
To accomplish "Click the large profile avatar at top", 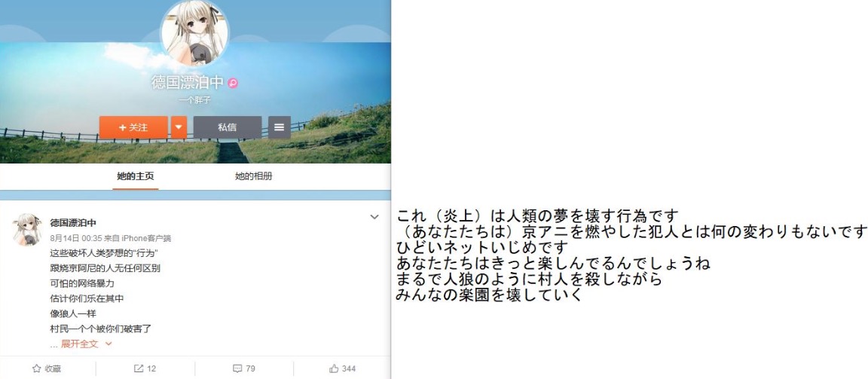I will pos(195,32).
